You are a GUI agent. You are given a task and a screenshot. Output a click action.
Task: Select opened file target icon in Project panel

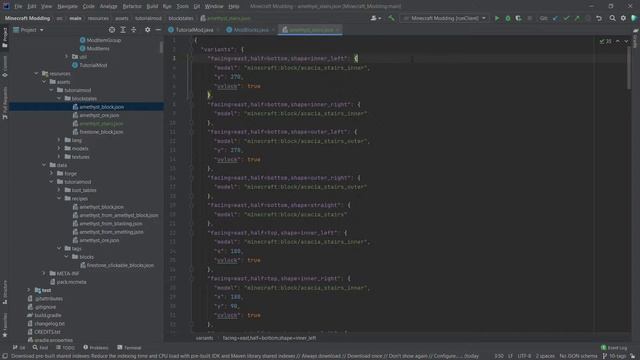coord(112,30)
